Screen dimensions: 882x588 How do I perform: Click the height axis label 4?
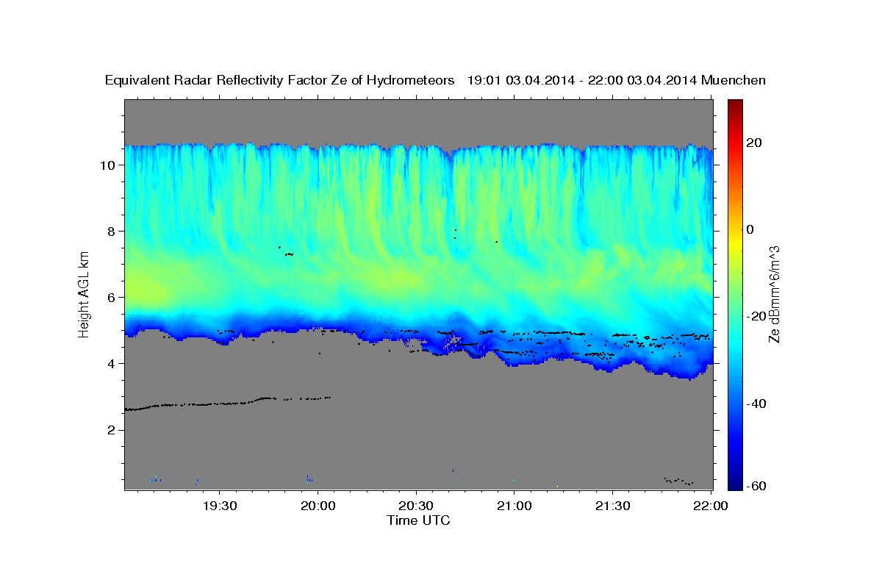pos(112,363)
